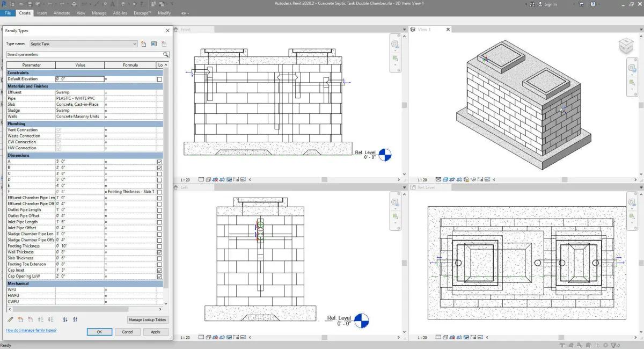
Task: Sort parameters in ascending order icon
Action: pos(65,319)
